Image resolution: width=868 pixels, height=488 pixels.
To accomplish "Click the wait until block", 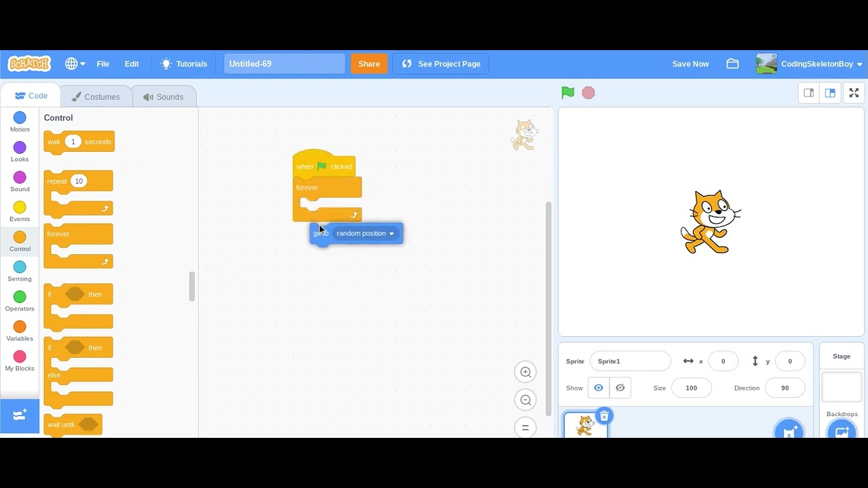I will [73, 425].
